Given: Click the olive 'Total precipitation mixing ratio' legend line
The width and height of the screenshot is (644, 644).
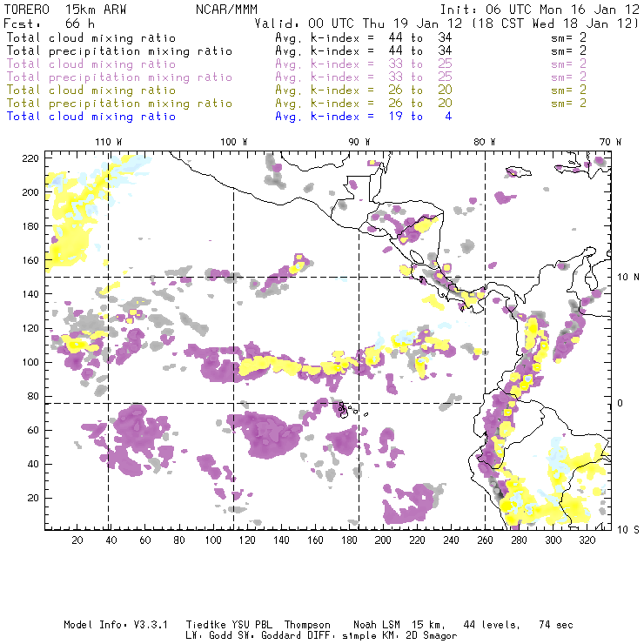Looking at the screenshot, I should coord(119,103).
